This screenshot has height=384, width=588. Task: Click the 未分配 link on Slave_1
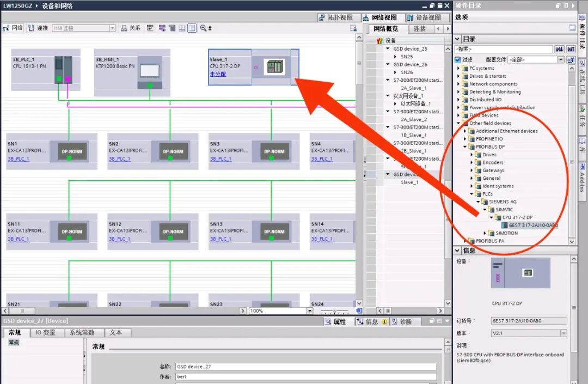click(x=218, y=74)
